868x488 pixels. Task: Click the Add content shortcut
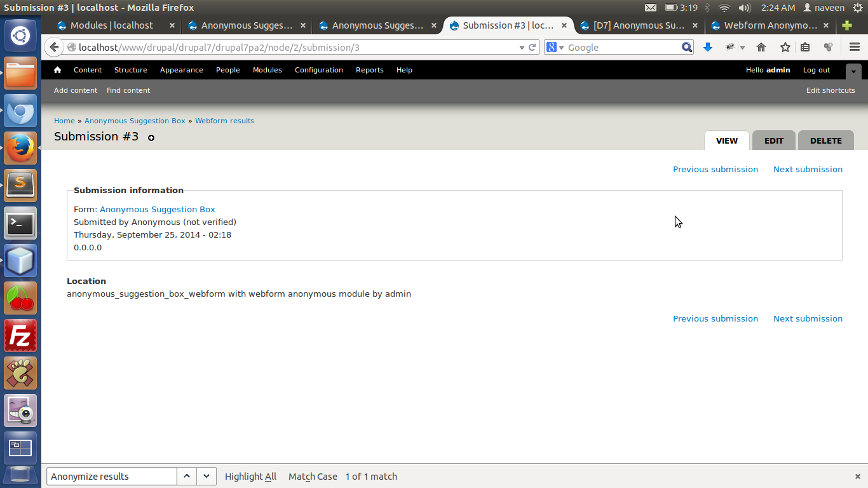coord(76,90)
